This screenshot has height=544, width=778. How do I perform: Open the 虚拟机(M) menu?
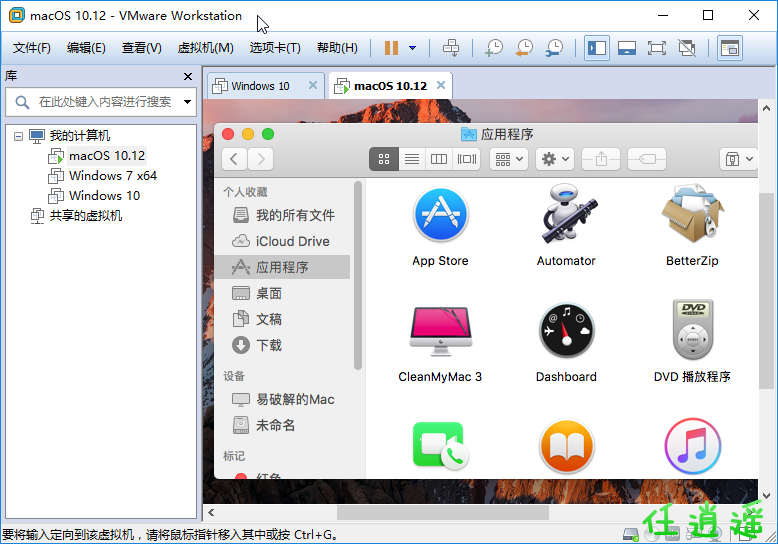[205, 48]
